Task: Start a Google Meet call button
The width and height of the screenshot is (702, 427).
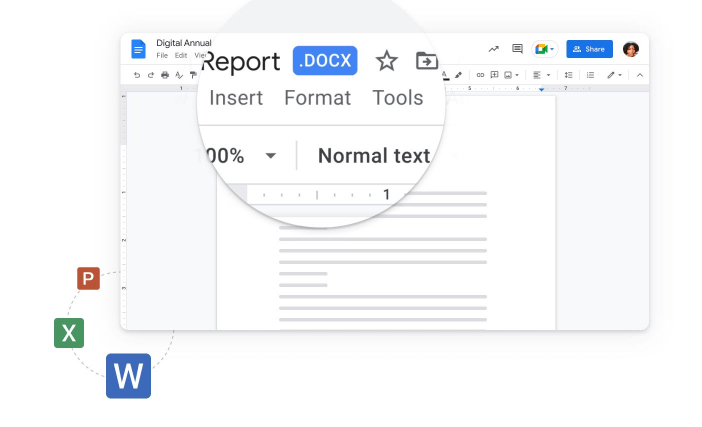Action: tap(545, 49)
